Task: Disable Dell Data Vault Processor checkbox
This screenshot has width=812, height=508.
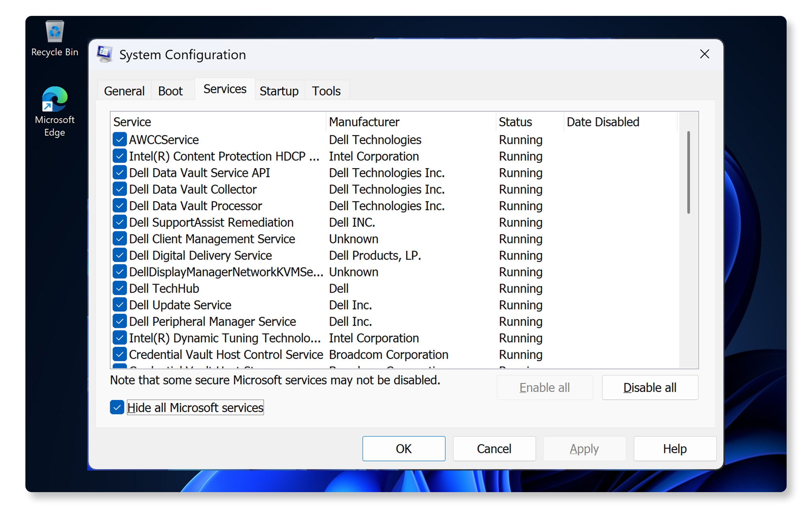Action: click(120, 206)
